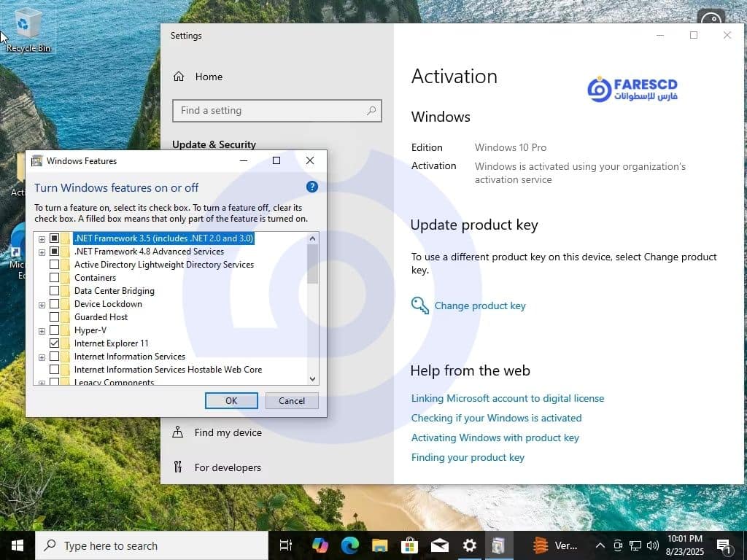The width and height of the screenshot is (747, 560).
Task: Launch Microsoft Edge from the taskbar
Action: tap(349, 545)
